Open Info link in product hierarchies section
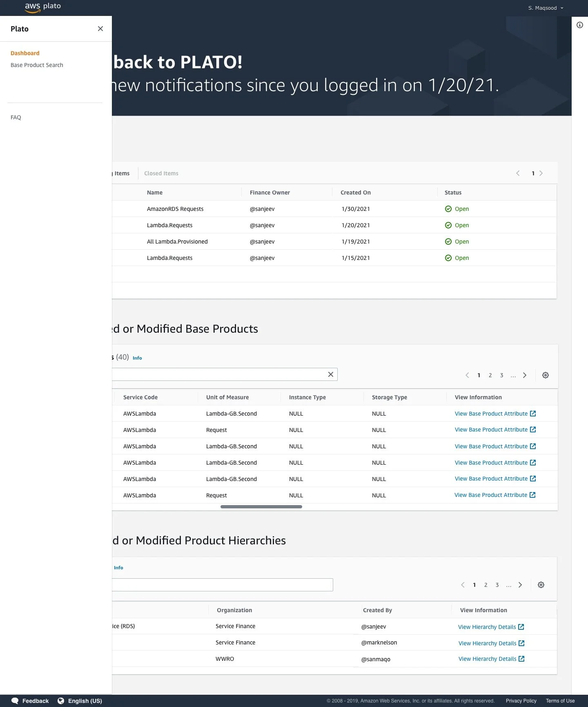 point(118,568)
